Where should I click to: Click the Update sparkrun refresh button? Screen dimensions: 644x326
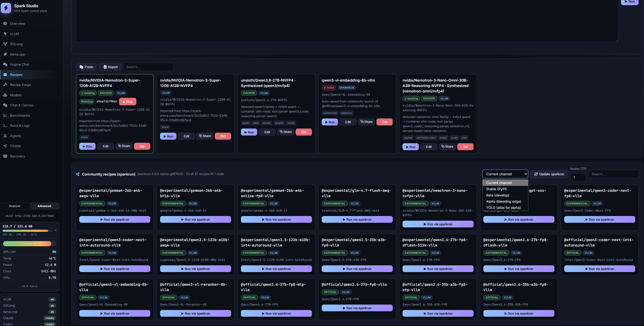tap(549, 174)
